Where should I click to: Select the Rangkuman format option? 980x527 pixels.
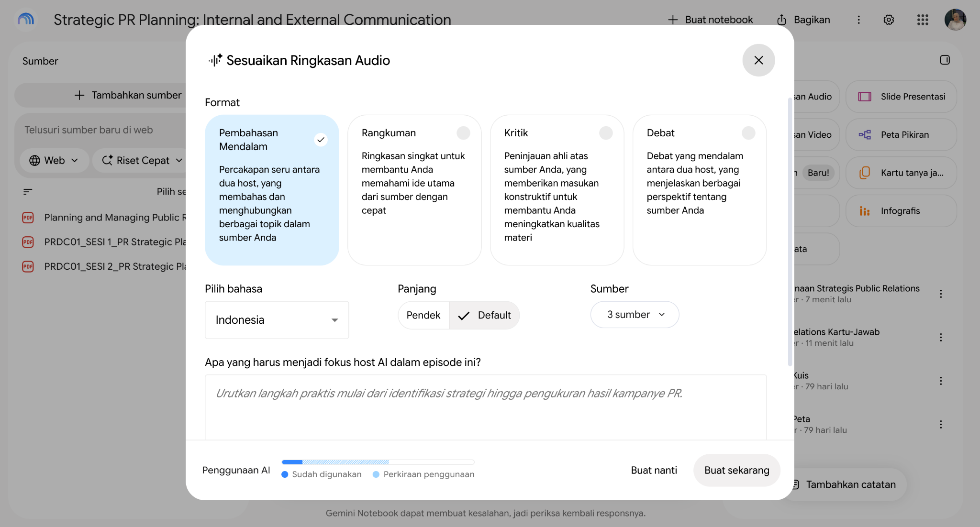click(x=414, y=190)
